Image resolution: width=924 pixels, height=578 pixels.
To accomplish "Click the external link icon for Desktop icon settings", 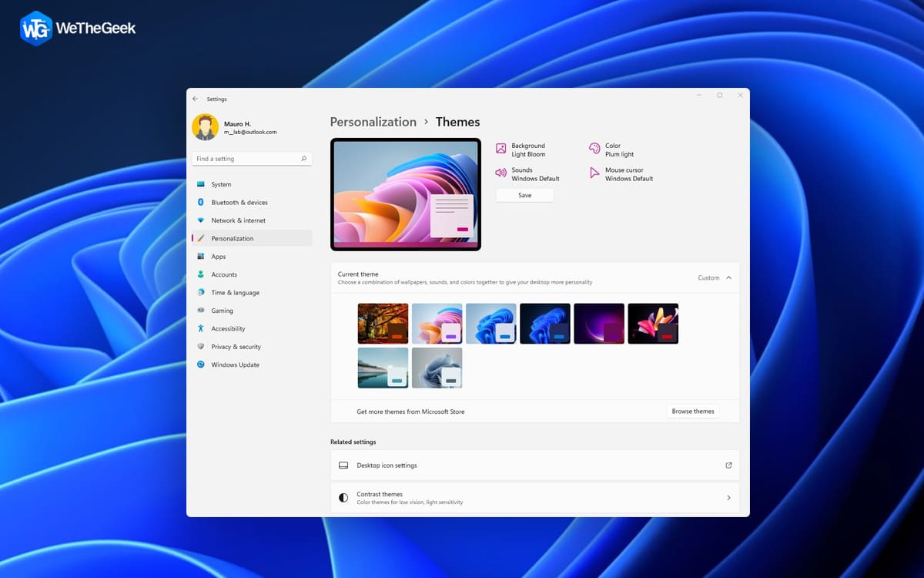I will 728,465.
